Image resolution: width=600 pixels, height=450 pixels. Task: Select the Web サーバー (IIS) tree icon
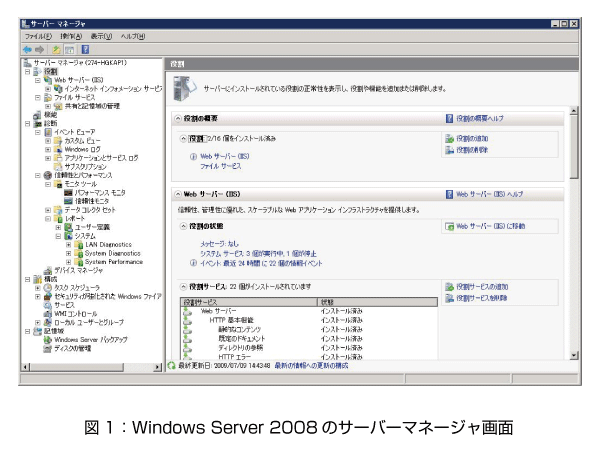[x=48, y=80]
